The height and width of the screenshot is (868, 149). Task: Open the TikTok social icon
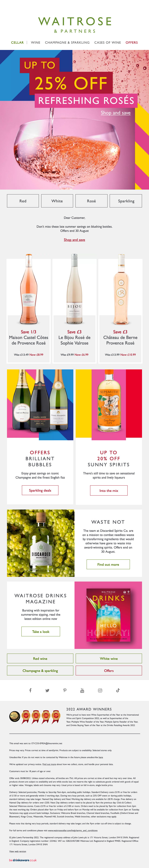pyautogui.click(x=118, y=690)
